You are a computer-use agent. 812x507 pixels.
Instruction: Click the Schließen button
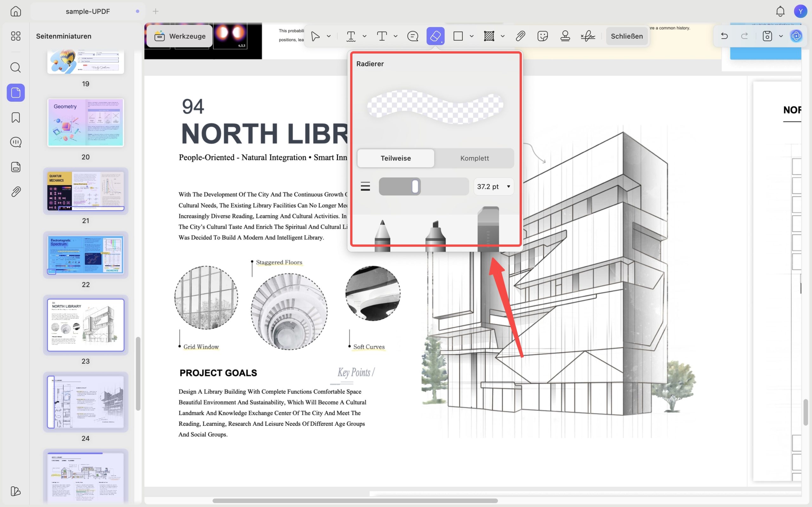tap(626, 36)
